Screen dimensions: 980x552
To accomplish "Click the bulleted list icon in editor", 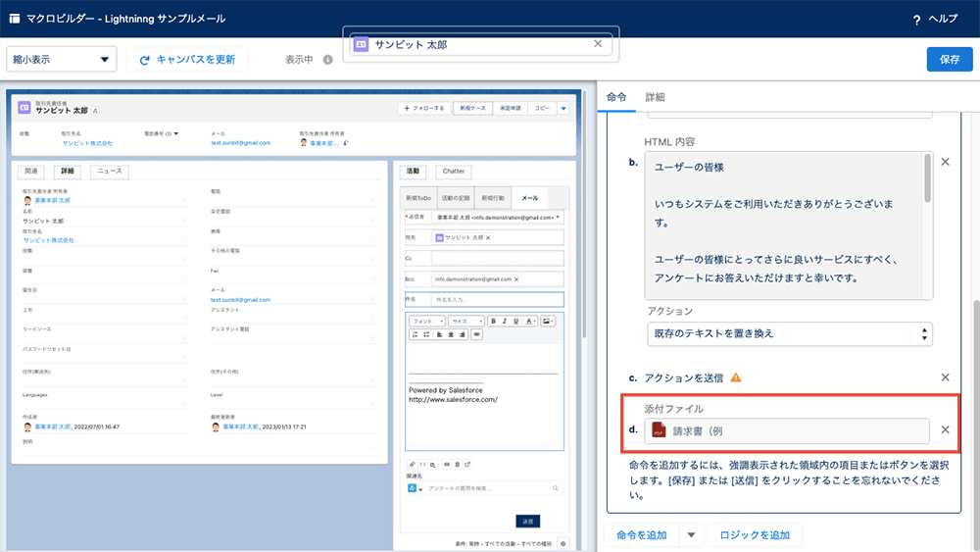I will click(x=426, y=334).
